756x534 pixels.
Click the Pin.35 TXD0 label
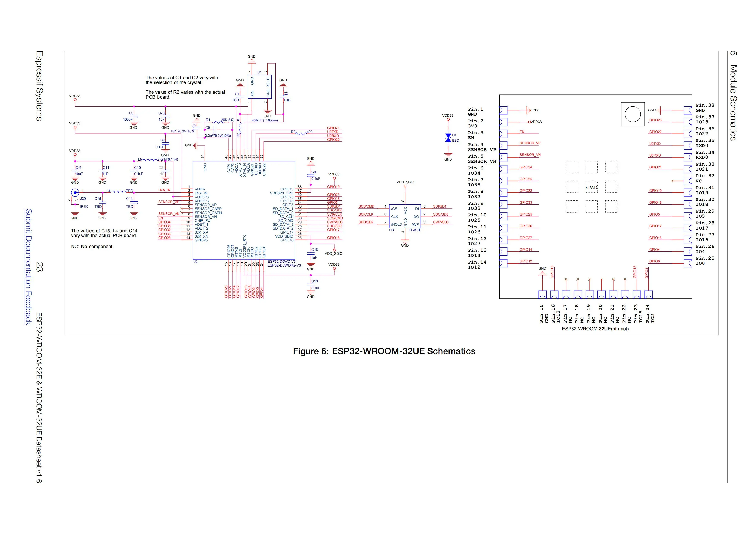(x=705, y=143)
